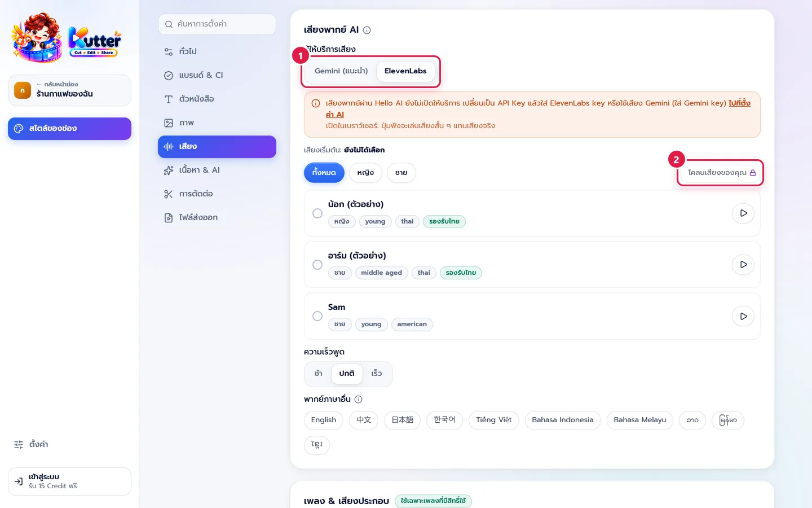
Task: Click the info icon beside เสียงพากย์ AI
Action: 367,30
